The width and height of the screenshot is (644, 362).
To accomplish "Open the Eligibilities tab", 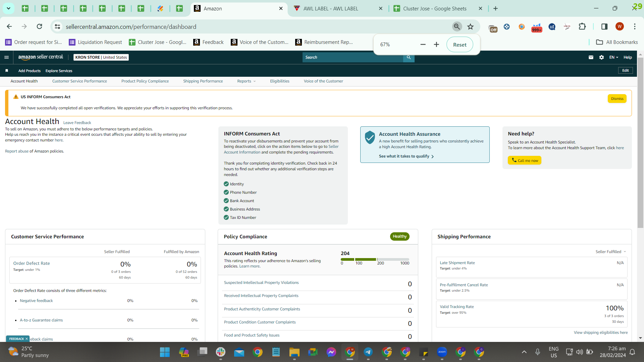I will pyautogui.click(x=280, y=81).
